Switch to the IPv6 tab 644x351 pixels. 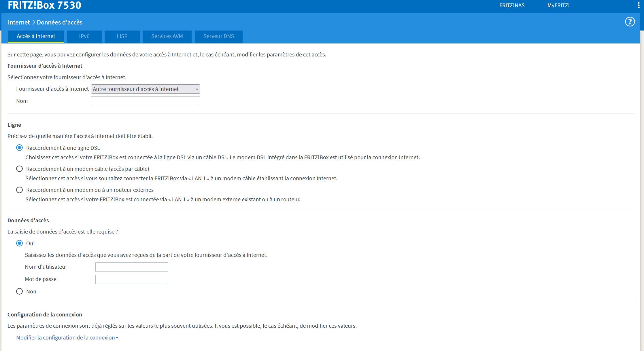[84, 36]
